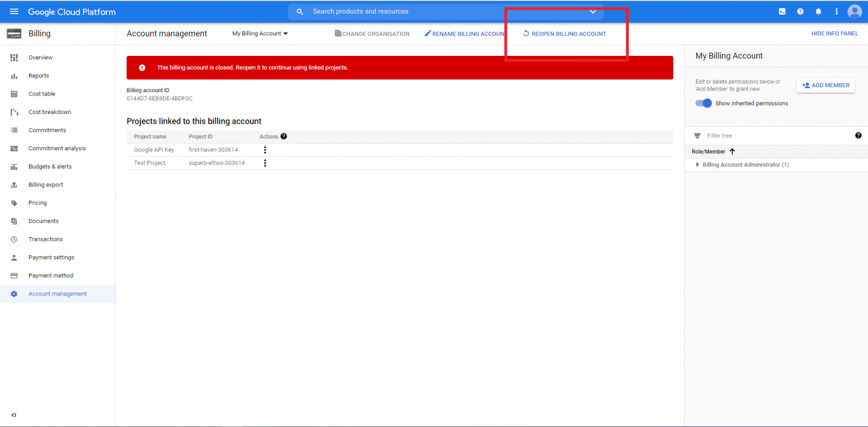Open Payment settings in the sidebar
This screenshot has width=868, height=427.
(x=51, y=257)
